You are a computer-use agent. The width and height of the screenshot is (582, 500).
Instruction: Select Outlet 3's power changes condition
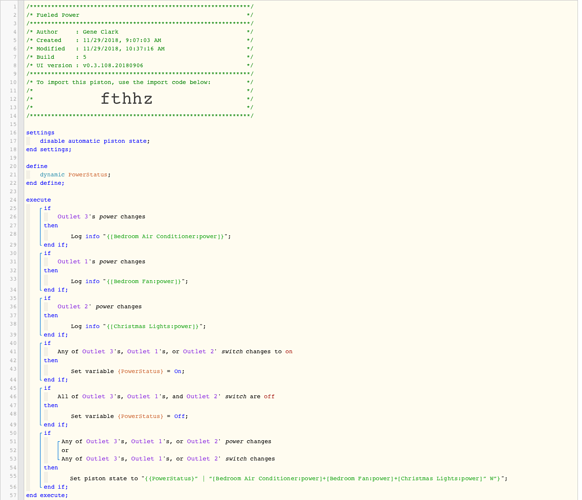[101, 217]
